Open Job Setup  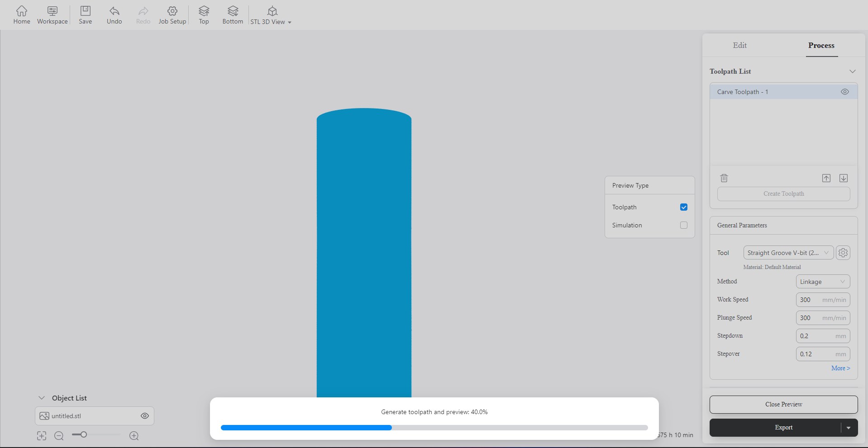coord(172,15)
